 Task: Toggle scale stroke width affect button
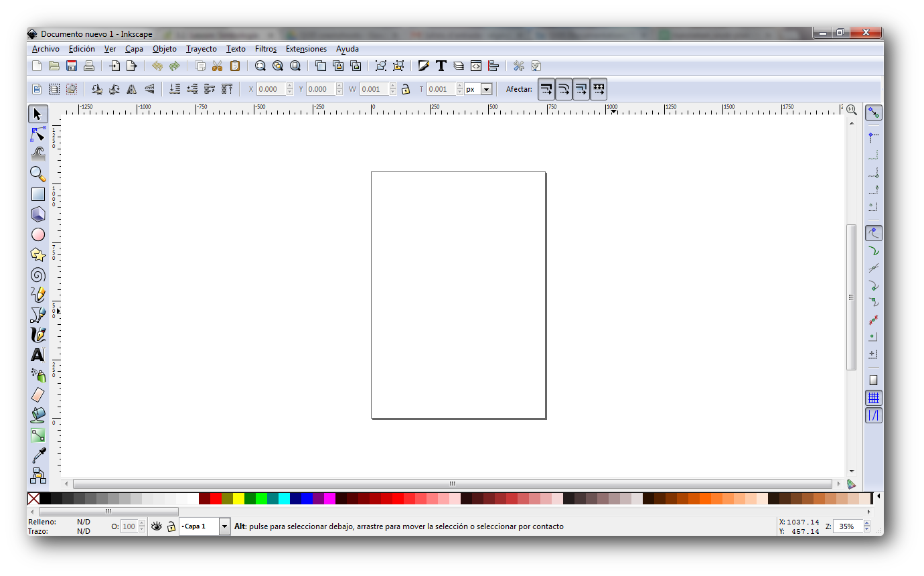click(546, 89)
